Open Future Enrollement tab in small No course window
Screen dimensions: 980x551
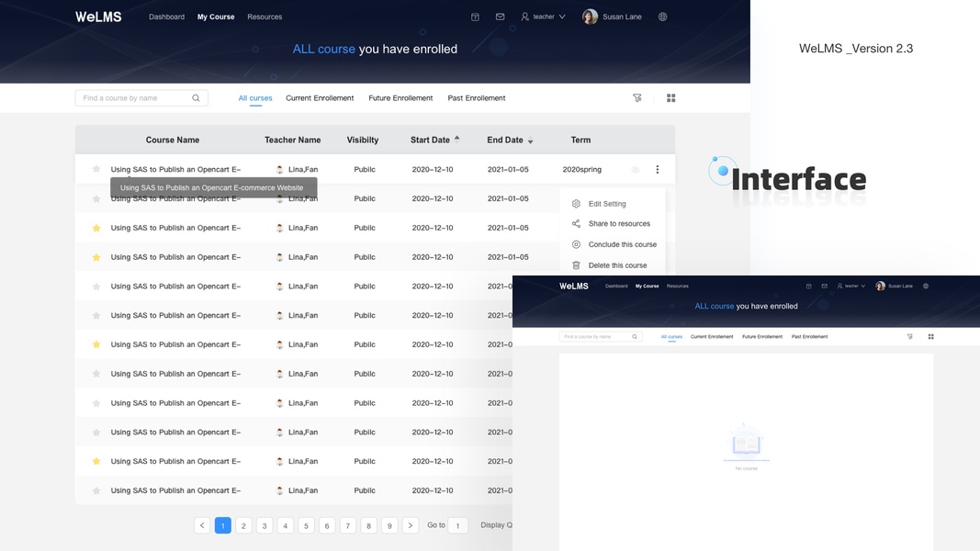click(x=762, y=337)
